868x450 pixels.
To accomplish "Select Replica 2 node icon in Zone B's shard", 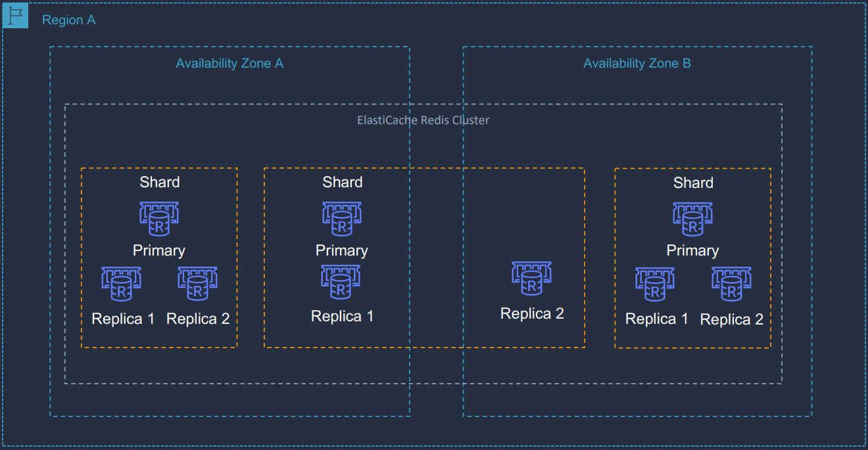I will (x=731, y=284).
